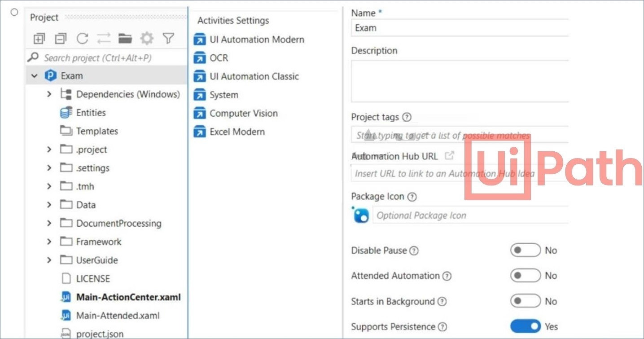Open UI Automation Modern activity settings
Screen dimensions: 644x339
click(257, 40)
